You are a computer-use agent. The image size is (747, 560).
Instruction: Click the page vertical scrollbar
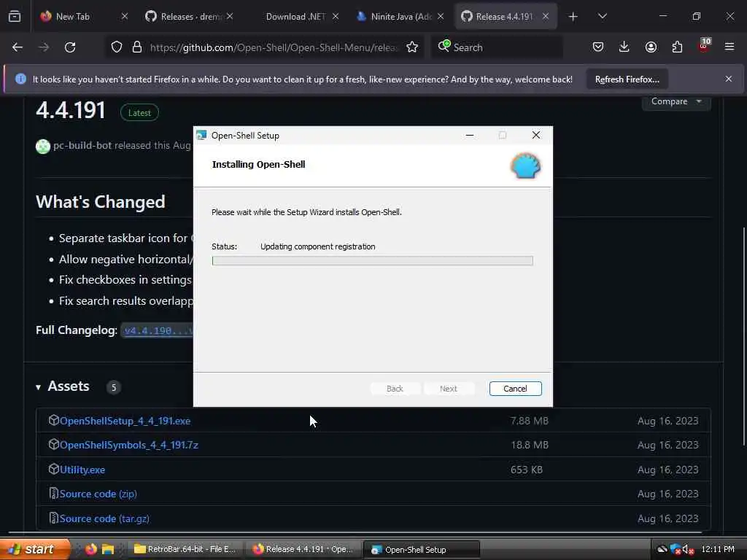743,337
